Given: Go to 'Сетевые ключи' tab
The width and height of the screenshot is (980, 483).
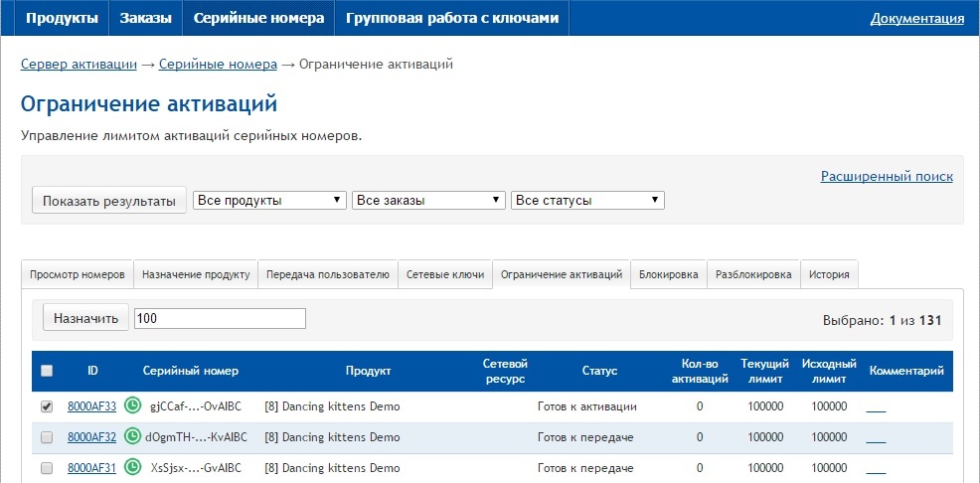Looking at the screenshot, I should click(445, 274).
